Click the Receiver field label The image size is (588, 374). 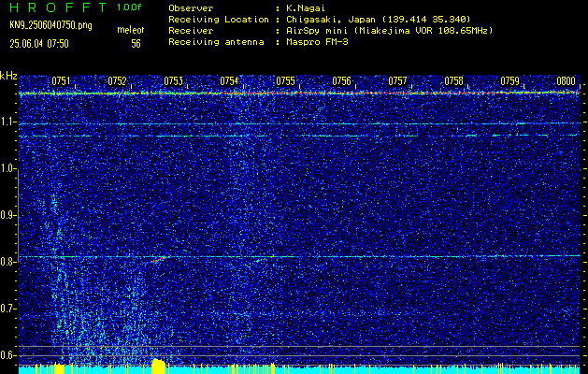pyautogui.click(x=191, y=31)
